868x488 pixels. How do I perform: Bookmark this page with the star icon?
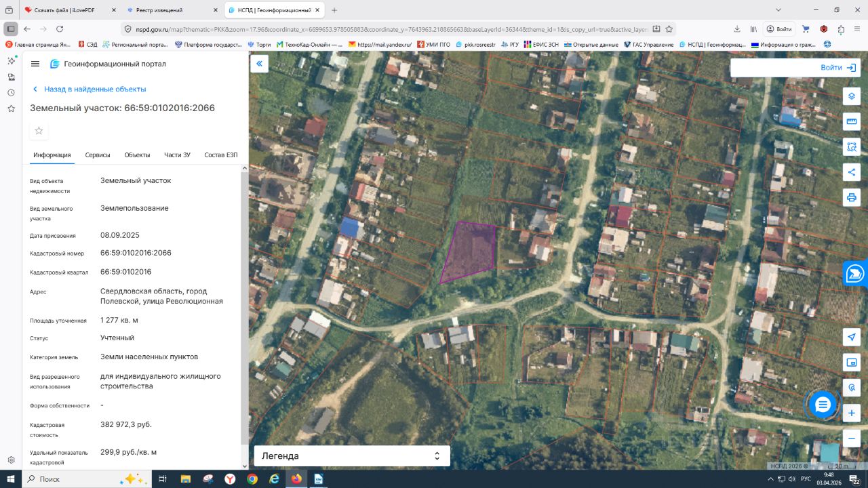pyautogui.click(x=669, y=29)
